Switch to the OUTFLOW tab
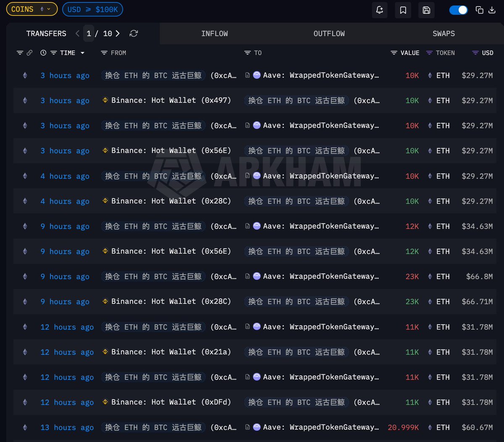The image size is (504, 442). click(329, 34)
